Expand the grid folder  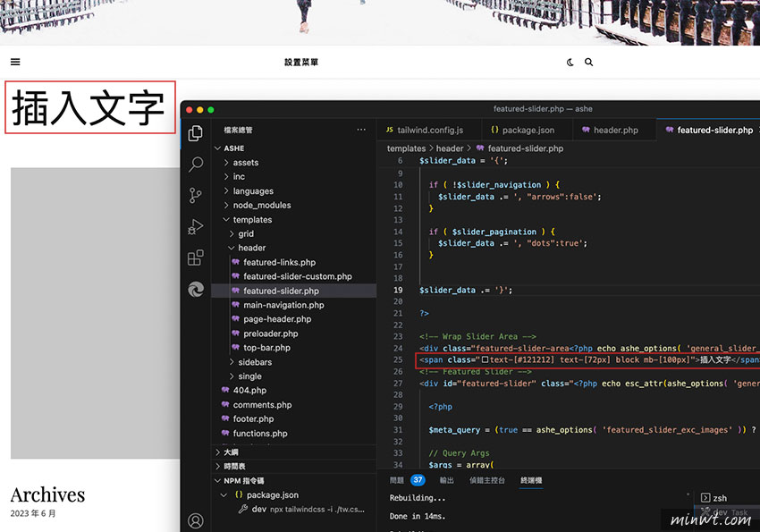[294, 233]
